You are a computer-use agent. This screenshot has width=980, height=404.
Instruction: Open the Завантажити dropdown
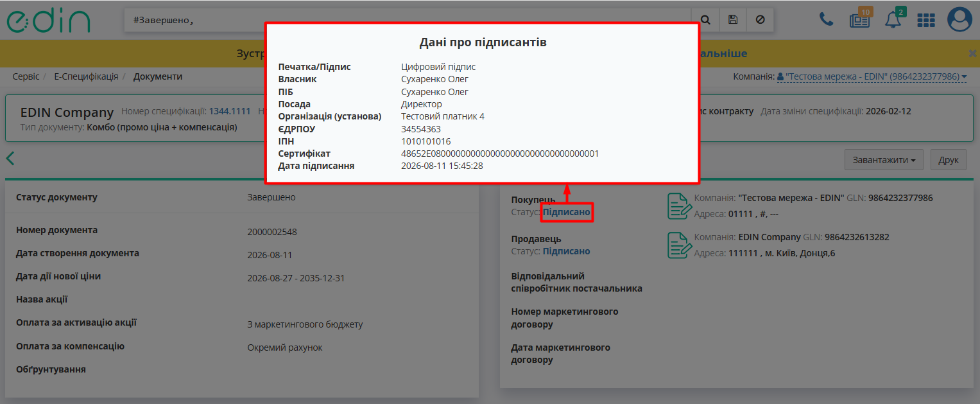(884, 160)
